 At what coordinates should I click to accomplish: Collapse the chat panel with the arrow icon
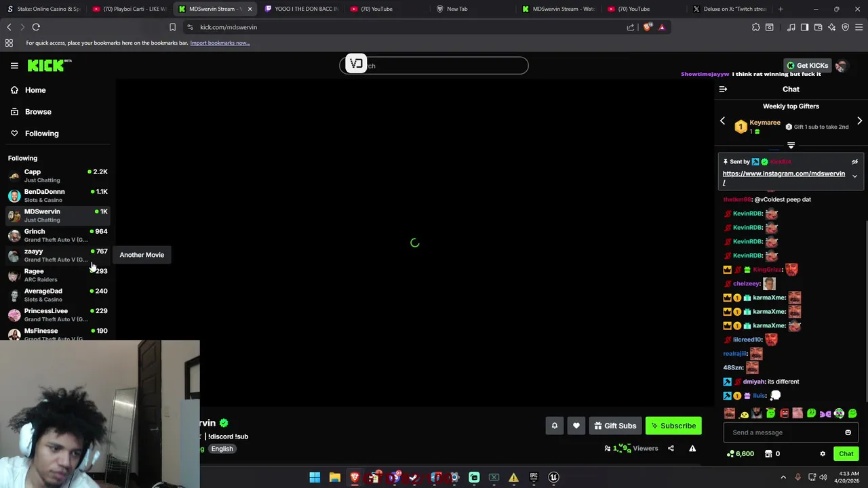(x=723, y=89)
